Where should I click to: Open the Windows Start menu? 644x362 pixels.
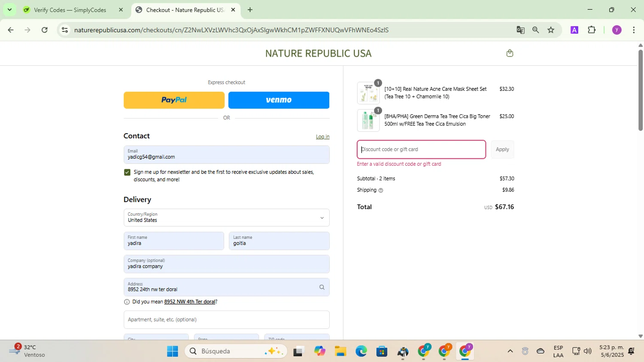pos(172,351)
